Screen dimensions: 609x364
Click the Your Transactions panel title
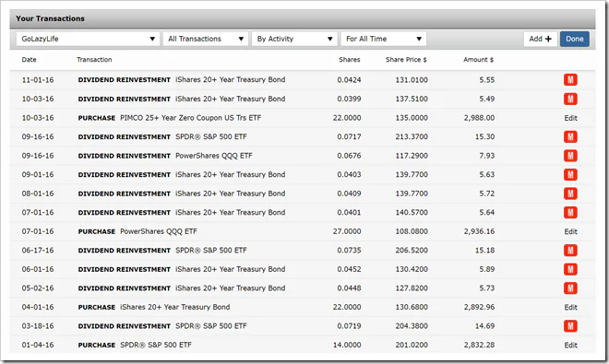pyautogui.click(x=50, y=18)
